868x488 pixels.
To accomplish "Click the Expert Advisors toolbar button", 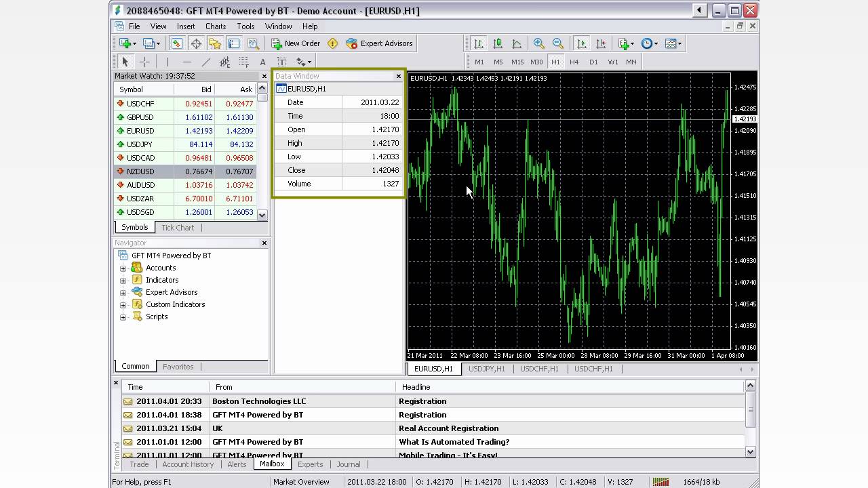I will 379,43.
